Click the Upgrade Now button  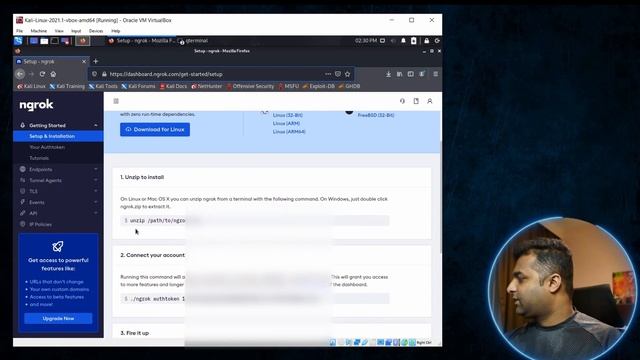coord(58,318)
